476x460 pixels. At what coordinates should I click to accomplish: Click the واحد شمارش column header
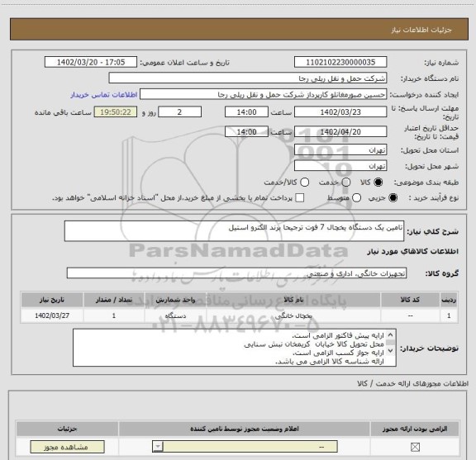tap(175, 300)
